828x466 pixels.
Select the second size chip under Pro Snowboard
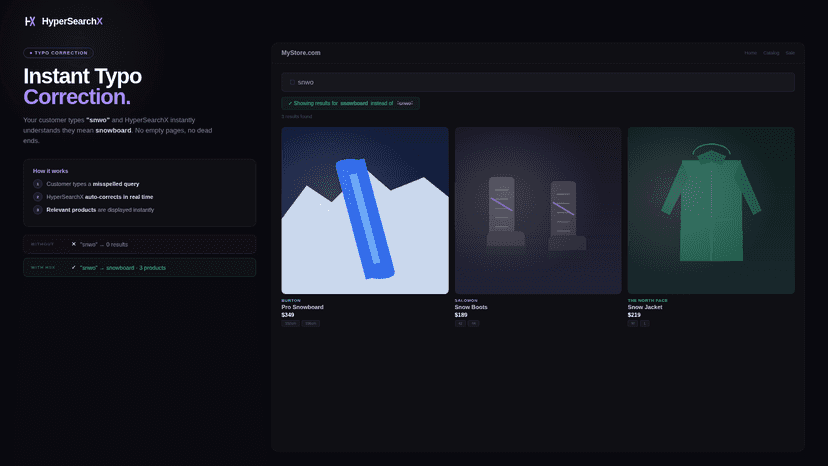pyautogui.click(x=310, y=323)
